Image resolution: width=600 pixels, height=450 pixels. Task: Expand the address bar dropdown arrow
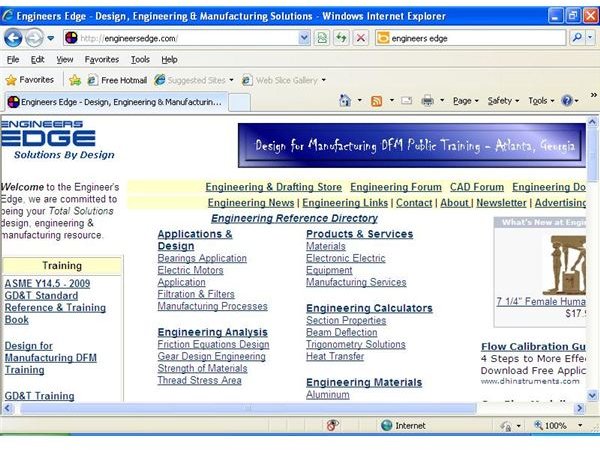coord(304,38)
